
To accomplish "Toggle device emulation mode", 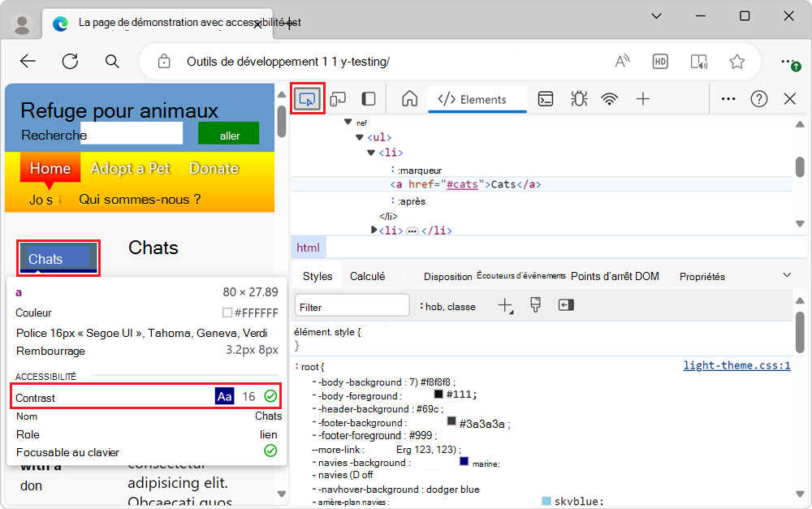I will coord(338,99).
